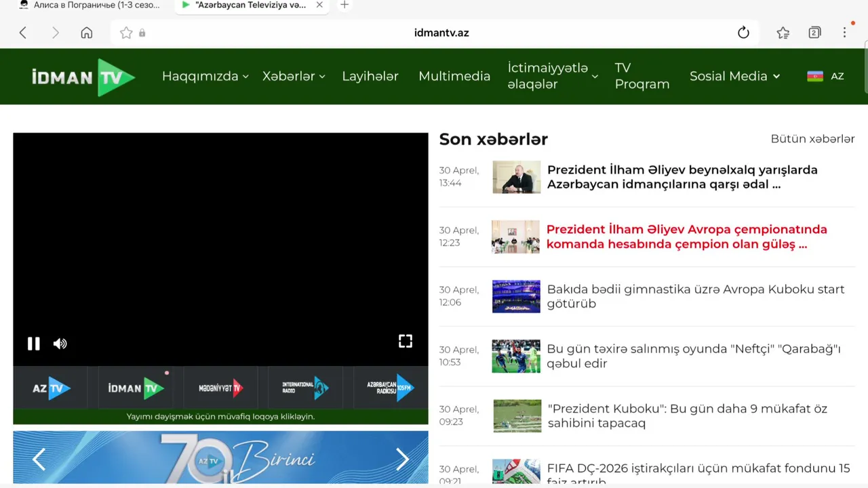Open FIFA DÇ-2026 mükafat fondu article
Viewport: 868px width, 488px height.
point(698,474)
